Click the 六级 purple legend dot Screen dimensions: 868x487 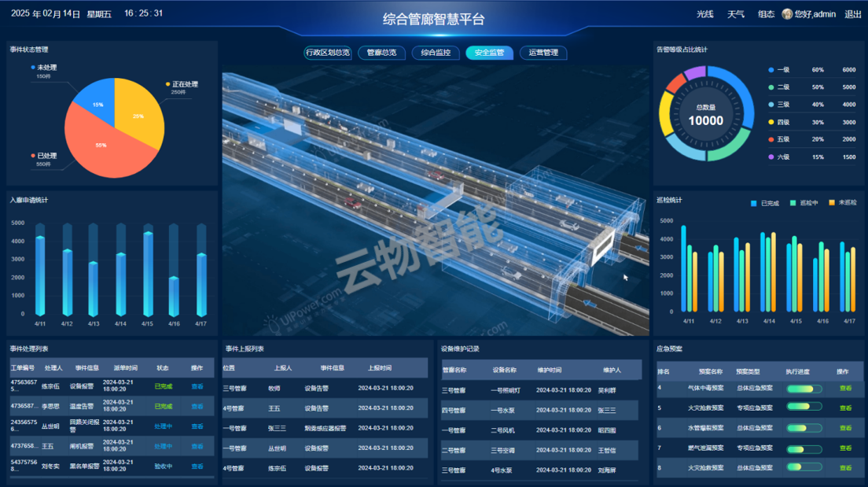pyautogui.click(x=771, y=157)
